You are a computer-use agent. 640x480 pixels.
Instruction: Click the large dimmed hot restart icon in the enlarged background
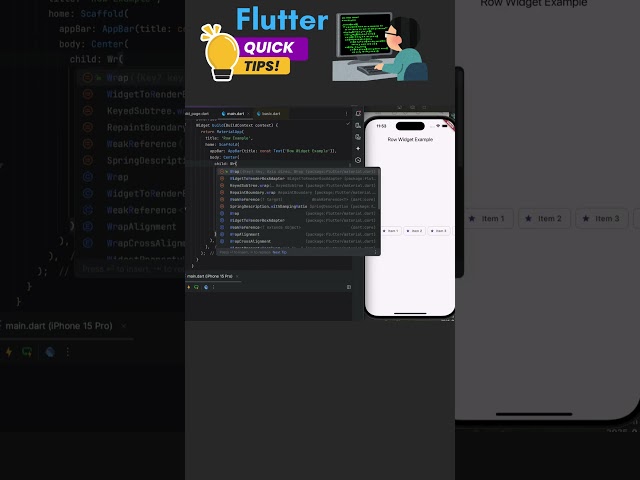[x=27, y=352]
